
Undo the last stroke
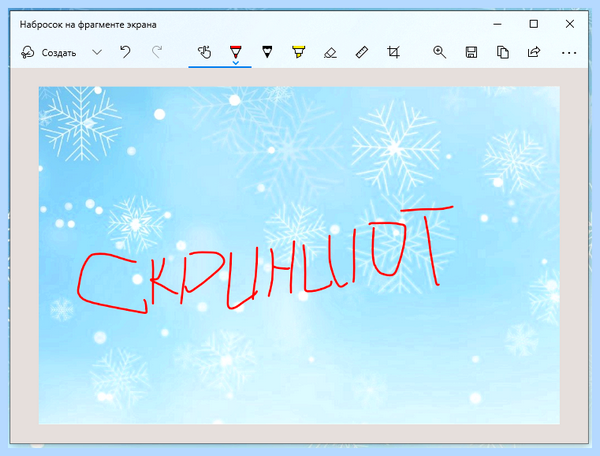(125, 52)
